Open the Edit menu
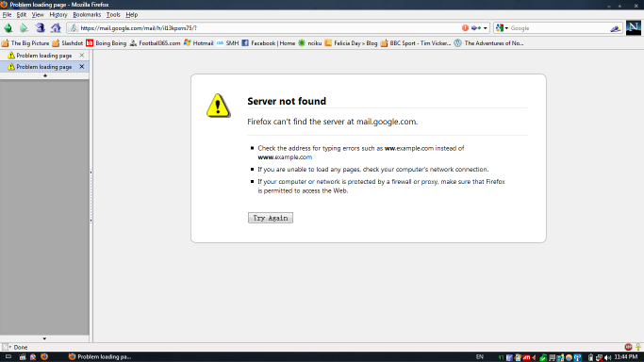644x362 pixels. point(22,14)
